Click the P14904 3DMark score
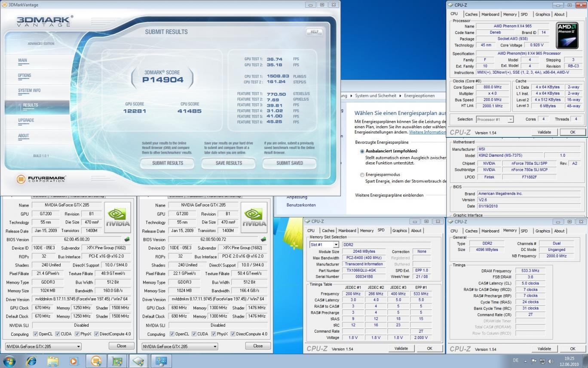This screenshot has width=588, height=368. (162, 80)
